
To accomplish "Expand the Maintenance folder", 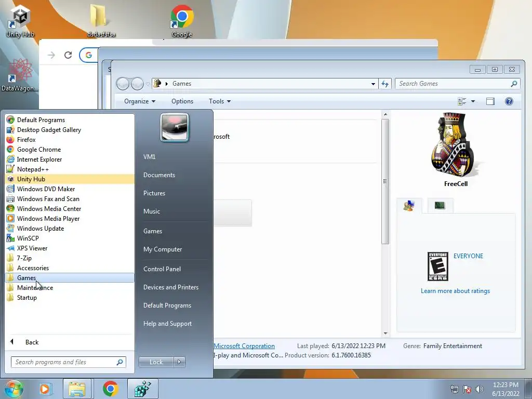I will (70, 287).
